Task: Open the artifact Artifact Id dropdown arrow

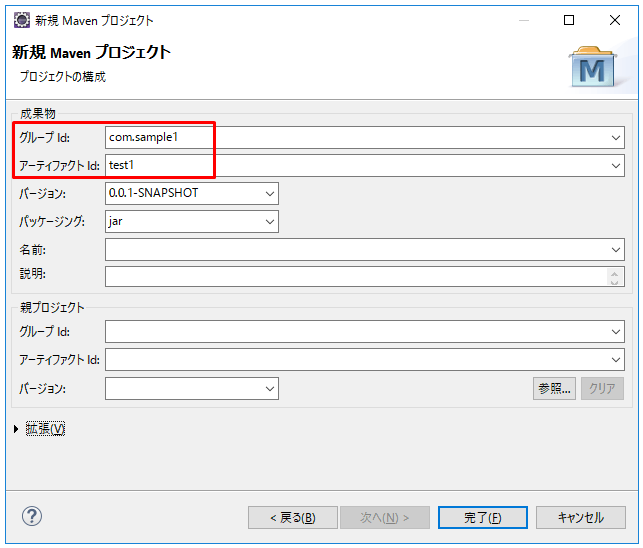Action: pyautogui.click(x=616, y=166)
